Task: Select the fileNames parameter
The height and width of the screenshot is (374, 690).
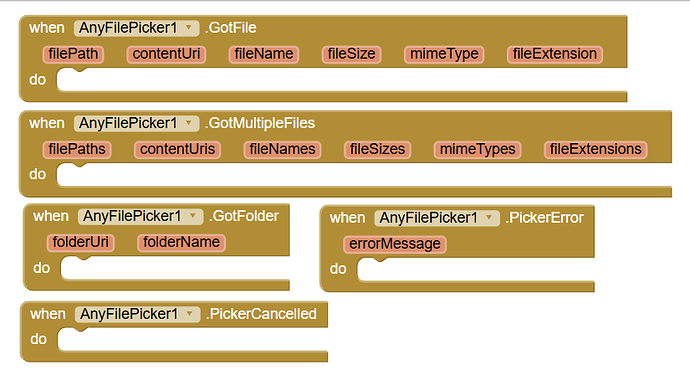Action: tap(282, 150)
